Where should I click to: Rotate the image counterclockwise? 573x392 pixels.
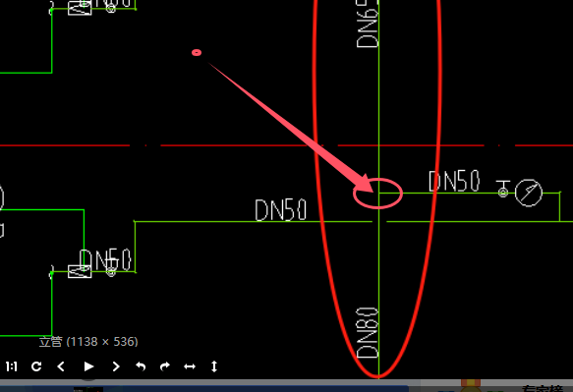coord(141,366)
